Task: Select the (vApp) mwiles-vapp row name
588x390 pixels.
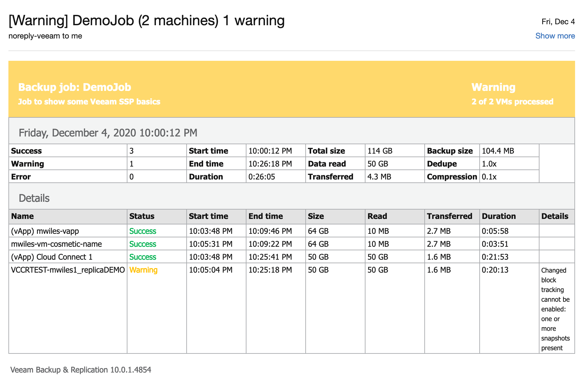Action: click(45, 231)
